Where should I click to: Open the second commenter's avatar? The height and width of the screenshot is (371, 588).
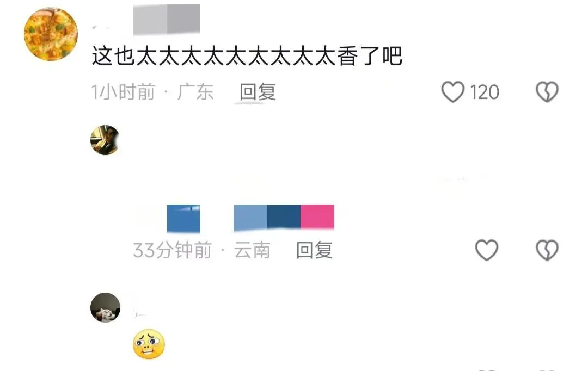pyautogui.click(x=105, y=140)
